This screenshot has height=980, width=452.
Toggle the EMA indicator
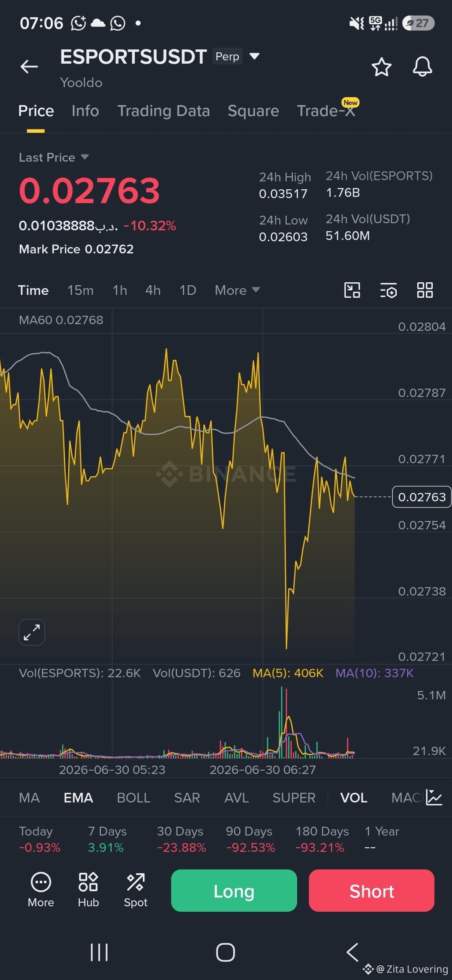[78, 798]
